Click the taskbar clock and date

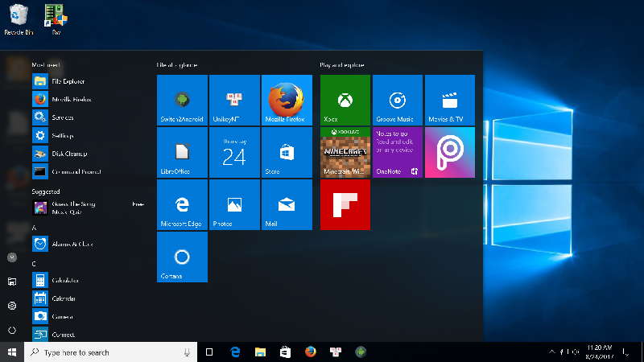(599, 352)
